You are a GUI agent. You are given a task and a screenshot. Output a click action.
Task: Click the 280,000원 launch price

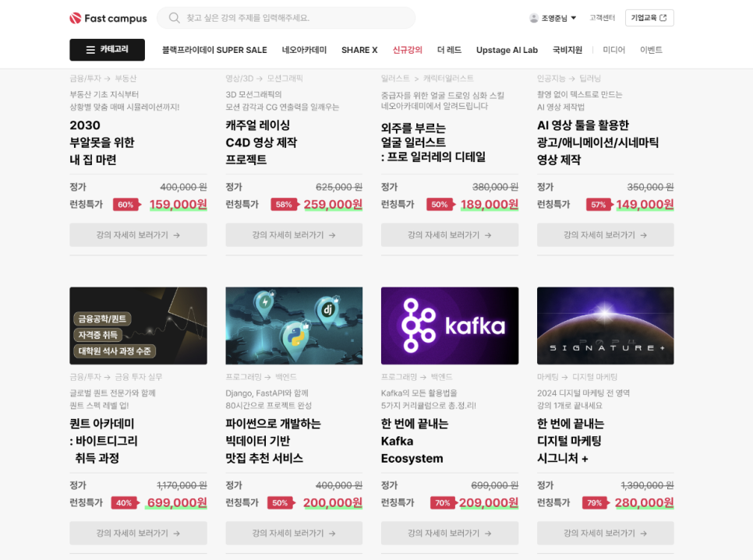pos(644,502)
